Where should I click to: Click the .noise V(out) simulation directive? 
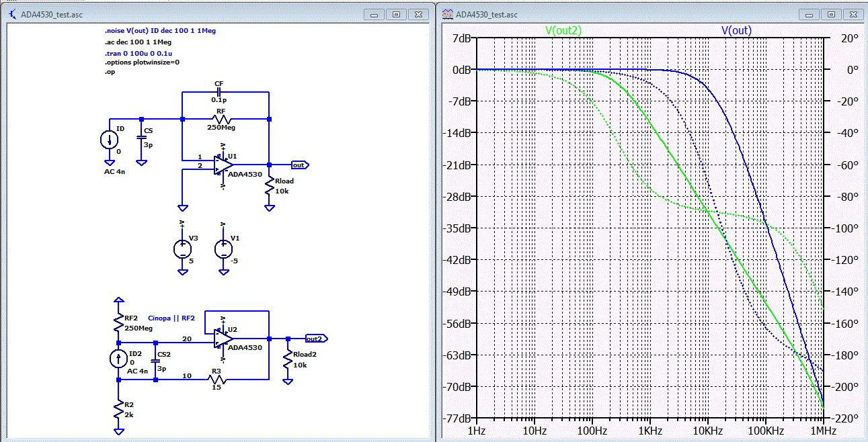click(159, 31)
